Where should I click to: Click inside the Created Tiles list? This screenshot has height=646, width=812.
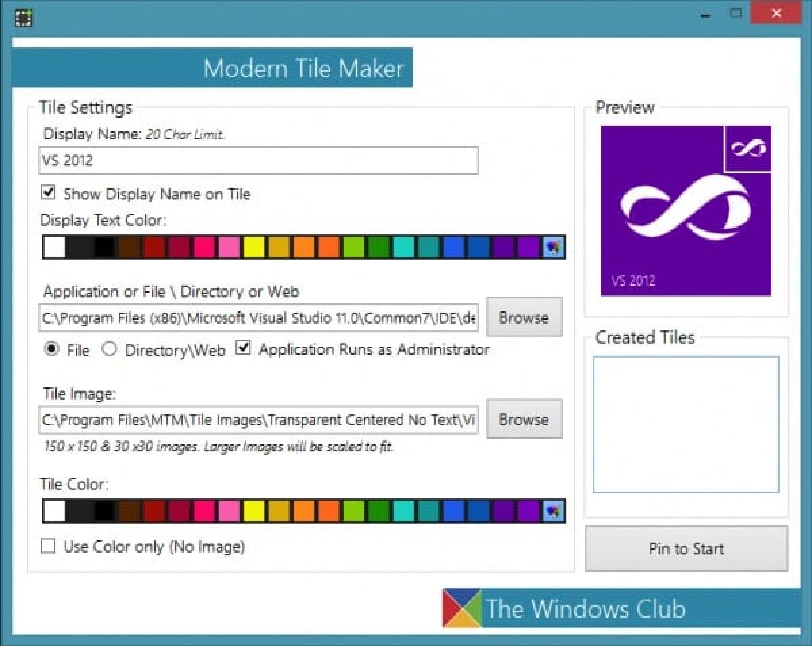click(685, 423)
